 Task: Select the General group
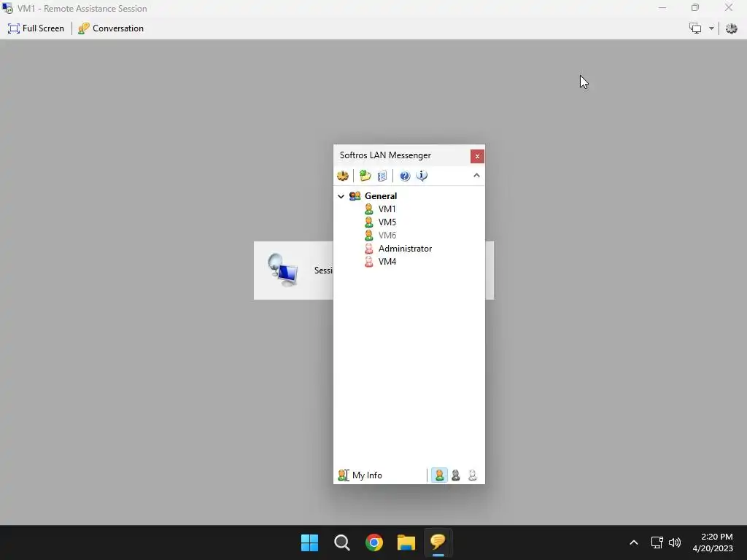click(380, 195)
